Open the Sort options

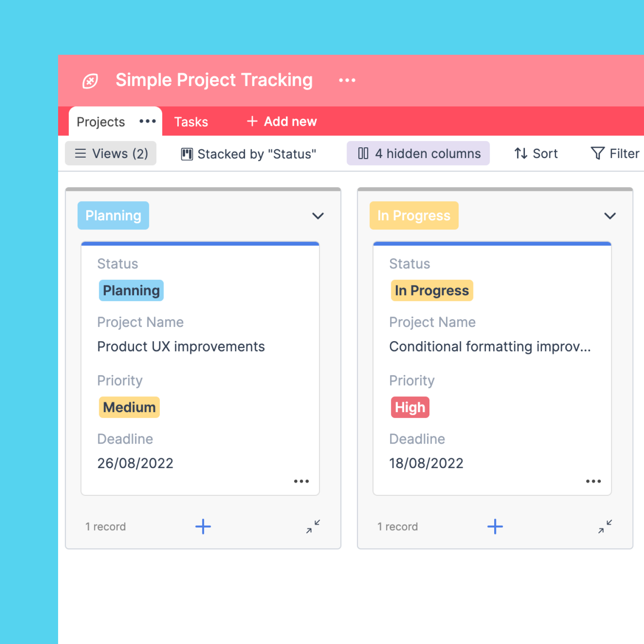tap(536, 153)
